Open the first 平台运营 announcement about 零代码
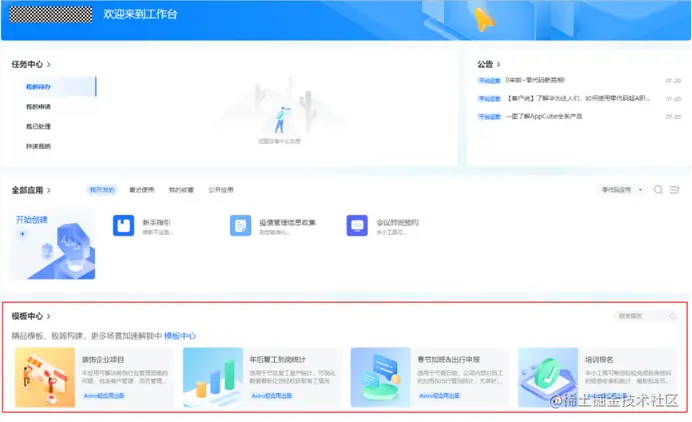 click(x=535, y=80)
